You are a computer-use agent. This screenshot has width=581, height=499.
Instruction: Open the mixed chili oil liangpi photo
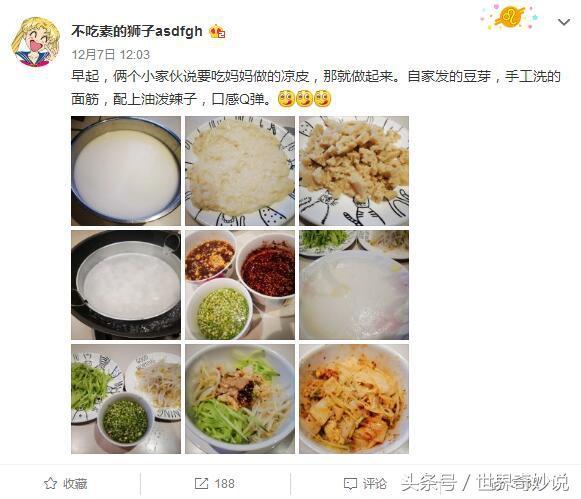[x=354, y=399]
